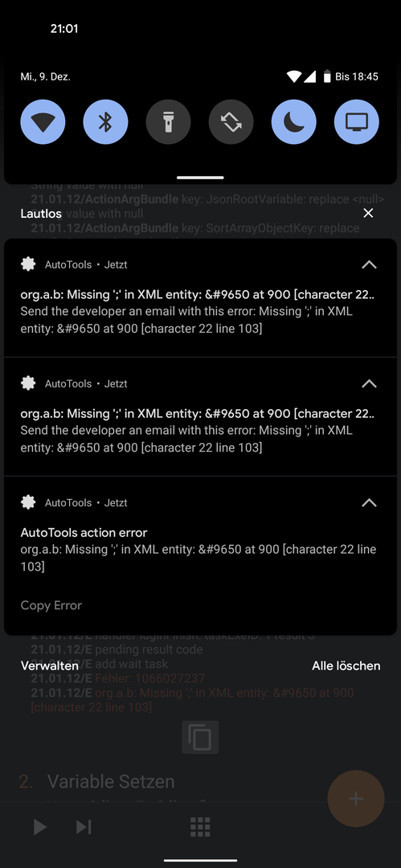Tap the AutoTools icon in action error notification
This screenshot has height=868, width=401.
click(28, 502)
